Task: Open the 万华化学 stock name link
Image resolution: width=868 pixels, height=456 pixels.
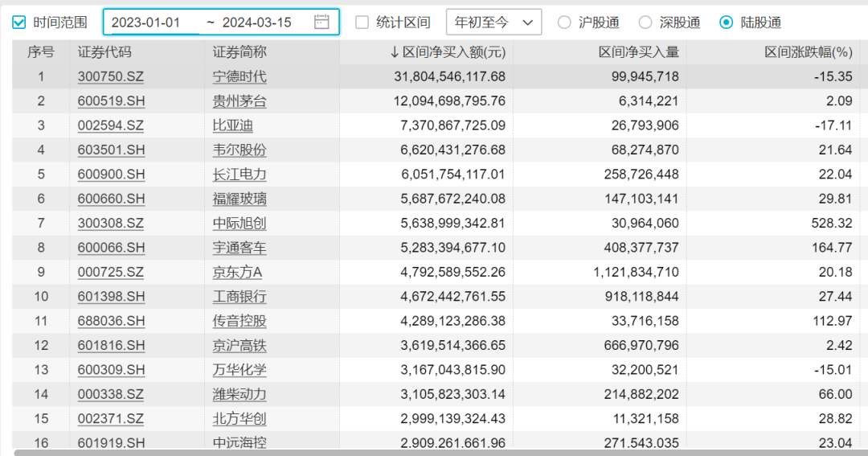Action: click(x=240, y=370)
